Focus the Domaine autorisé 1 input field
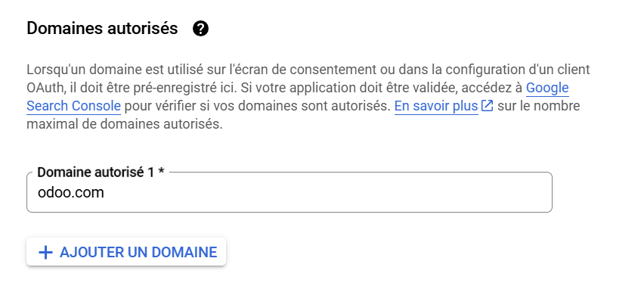644x283 pixels. pos(289,192)
